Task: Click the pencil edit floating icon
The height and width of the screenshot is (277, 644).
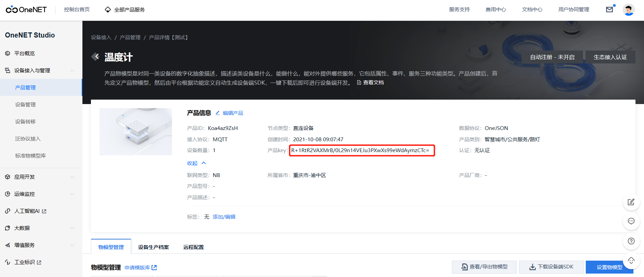Action: coord(631,202)
